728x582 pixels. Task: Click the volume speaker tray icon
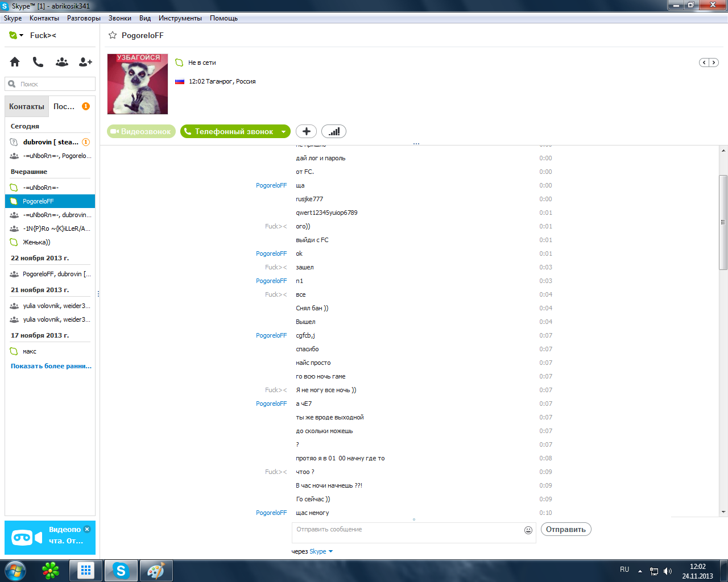coord(668,571)
